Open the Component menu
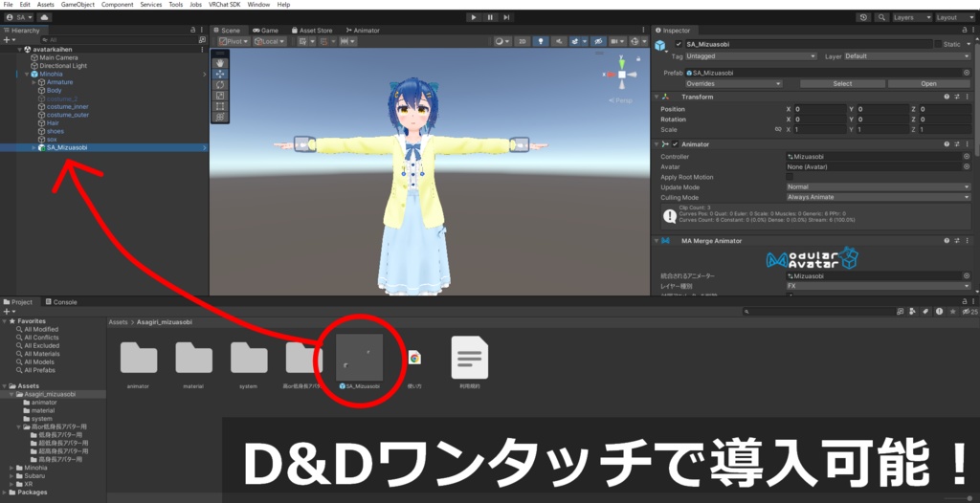This screenshot has width=980, height=503. point(117,5)
